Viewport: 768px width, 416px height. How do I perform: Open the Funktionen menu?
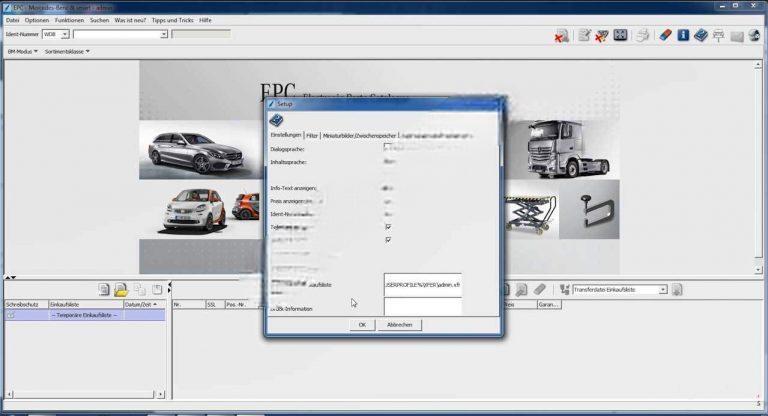(x=69, y=20)
